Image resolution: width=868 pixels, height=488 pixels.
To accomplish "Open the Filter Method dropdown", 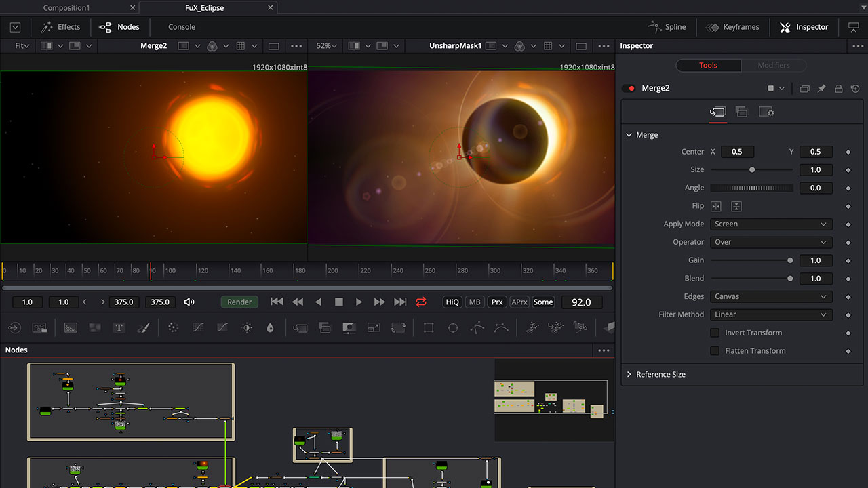I will pyautogui.click(x=770, y=314).
